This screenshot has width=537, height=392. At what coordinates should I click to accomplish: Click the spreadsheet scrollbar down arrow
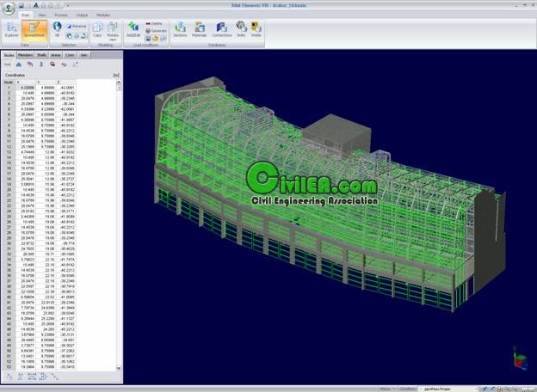click(119, 368)
